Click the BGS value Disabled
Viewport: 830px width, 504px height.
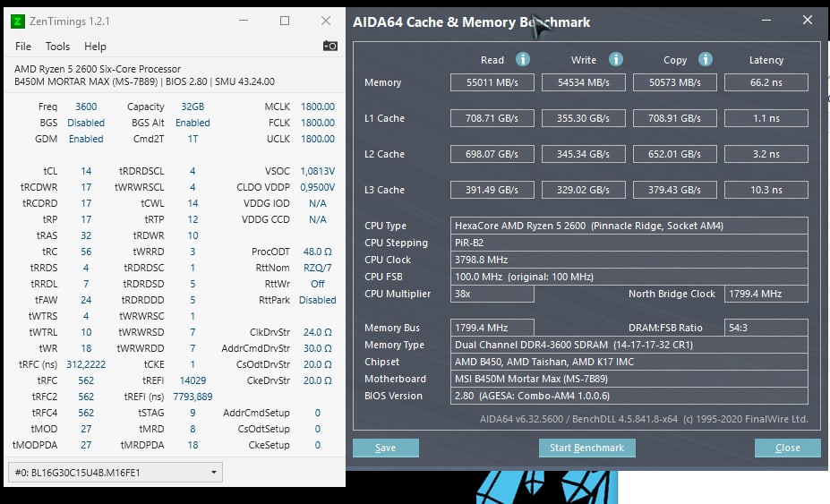click(86, 123)
